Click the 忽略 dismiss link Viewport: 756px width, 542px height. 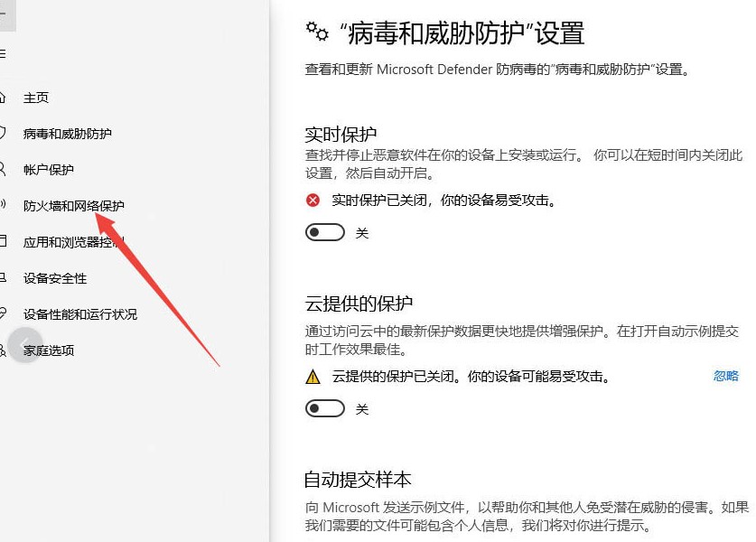click(726, 376)
